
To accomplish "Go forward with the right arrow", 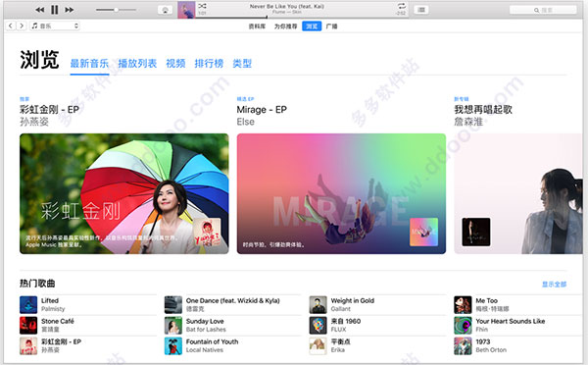I will pos(22,26).
